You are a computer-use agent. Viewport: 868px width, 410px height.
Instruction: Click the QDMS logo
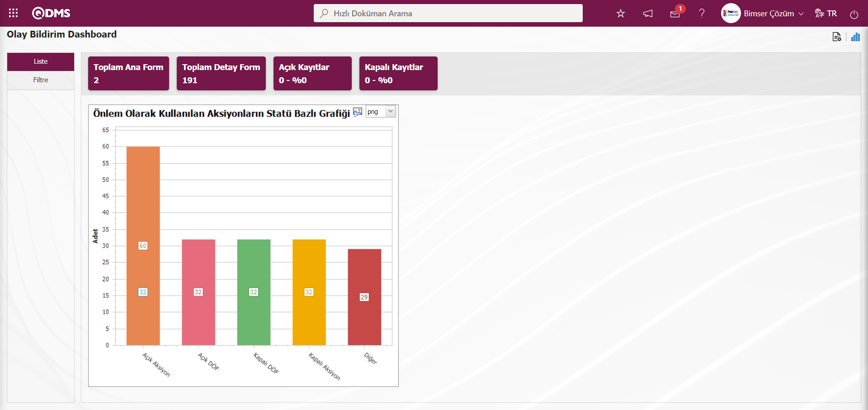tap(51, 13)
